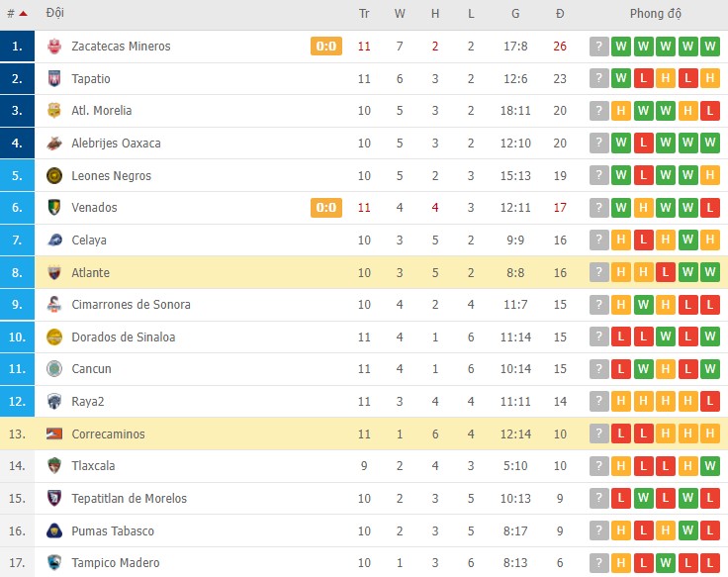728x577 pixels.
Task: Sort standings by Đ points column header
Action: pos(560,14)
